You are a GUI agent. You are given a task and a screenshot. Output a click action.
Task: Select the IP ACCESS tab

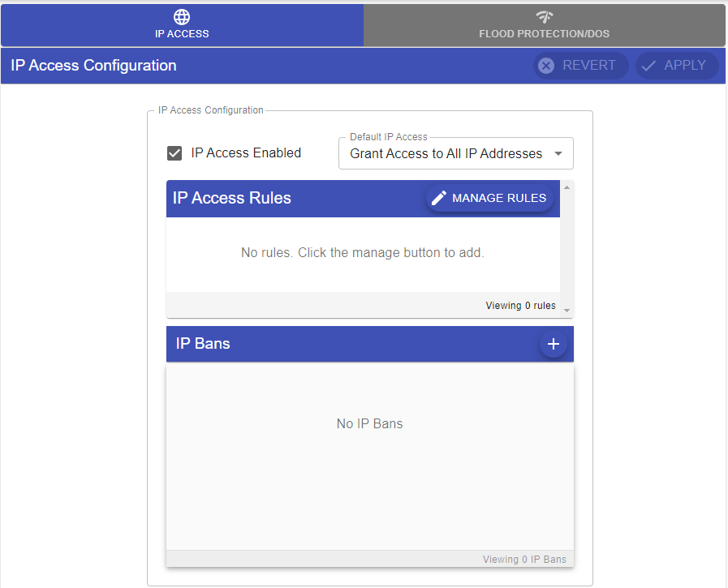(182, 25)
